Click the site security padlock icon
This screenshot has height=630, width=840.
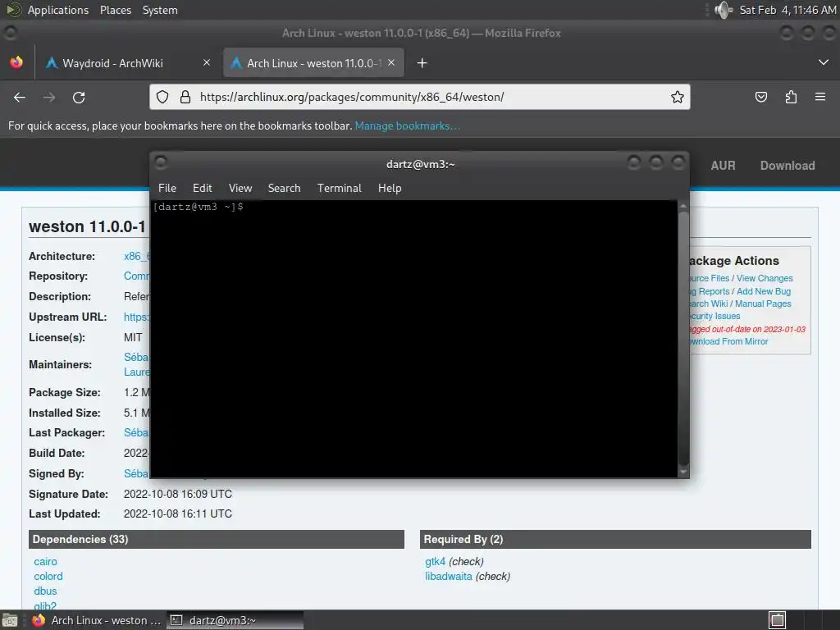coord(185,97)
